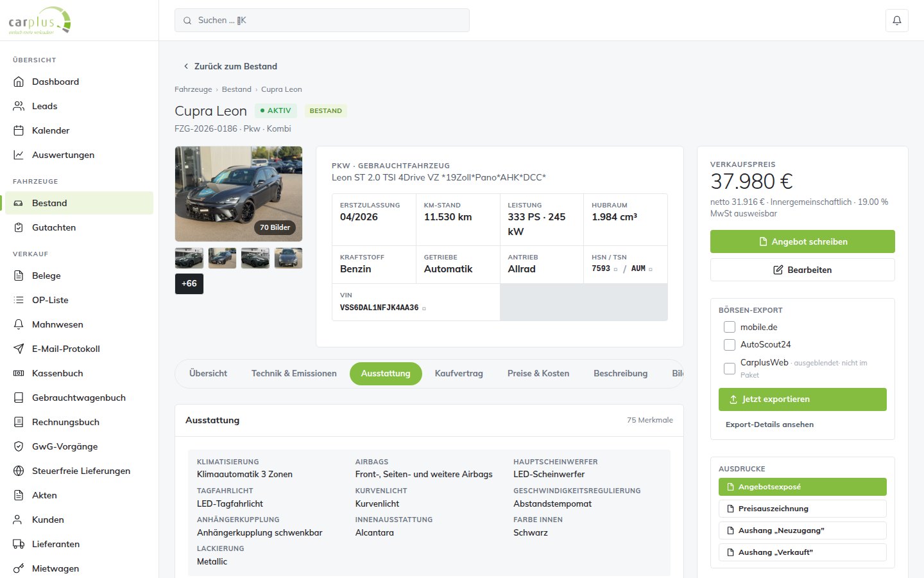The width and height of the screenshot is (924, 578).
Task: Open Kunden person icon in sidebar
Action: tap(19, 520)
